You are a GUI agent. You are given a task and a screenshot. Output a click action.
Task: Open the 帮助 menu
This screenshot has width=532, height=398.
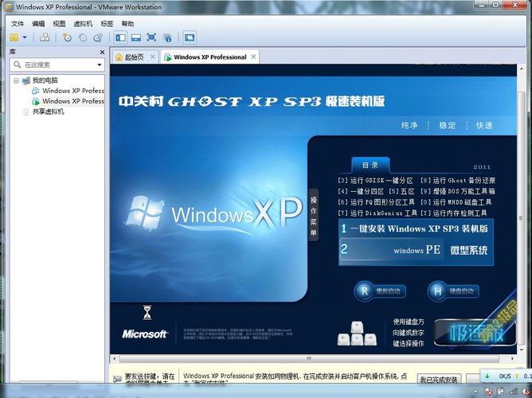pos(127,24)
